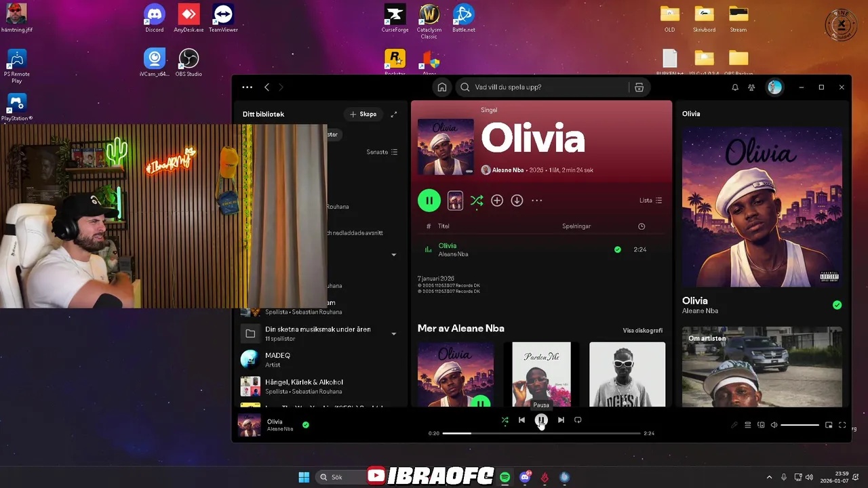The height and width of the screenshot is (488, 868).
Task: Open Friend Activity icon in Spotify
Action: (x=751, y=87)
